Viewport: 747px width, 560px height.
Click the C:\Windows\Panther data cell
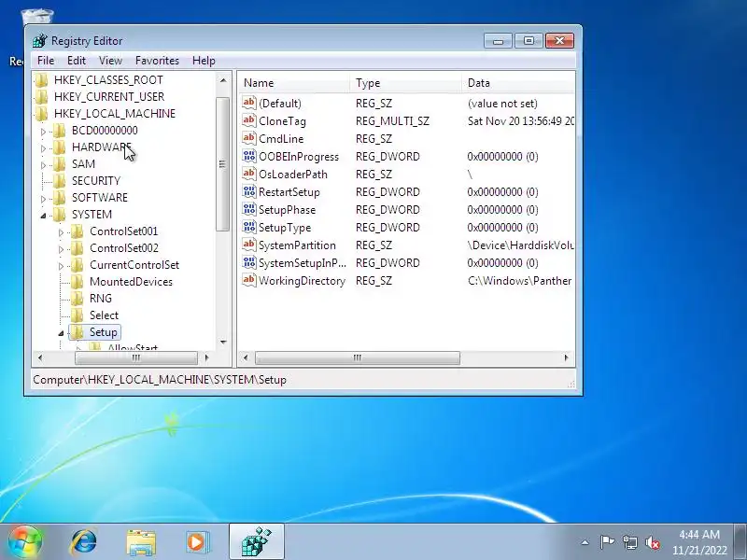click(x=520, y=281)
